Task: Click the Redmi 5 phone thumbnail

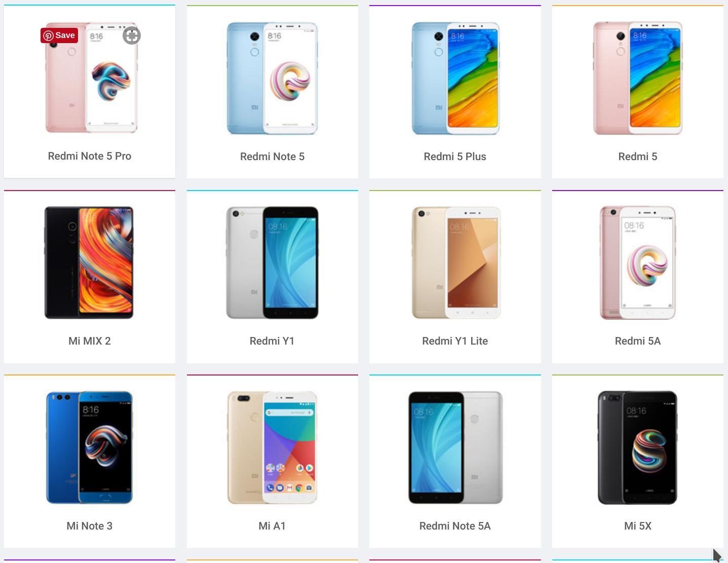Action: (x=638, y=78)
